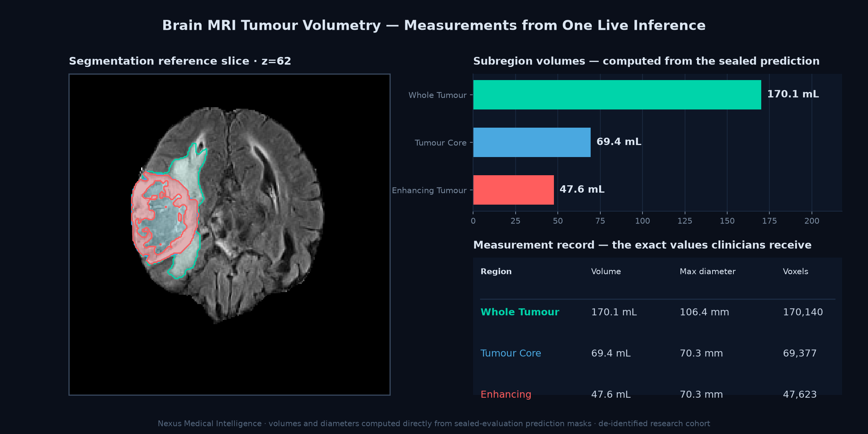Click the red Enhancing Tumour bar
Image resolution: width=868 pixels, height=434 pixels.
[513, 190]
